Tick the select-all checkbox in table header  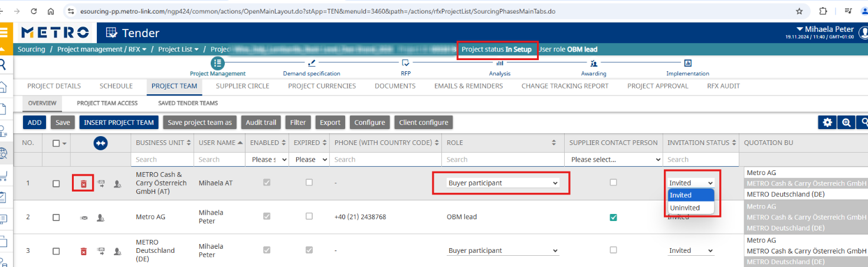(56, 143)
